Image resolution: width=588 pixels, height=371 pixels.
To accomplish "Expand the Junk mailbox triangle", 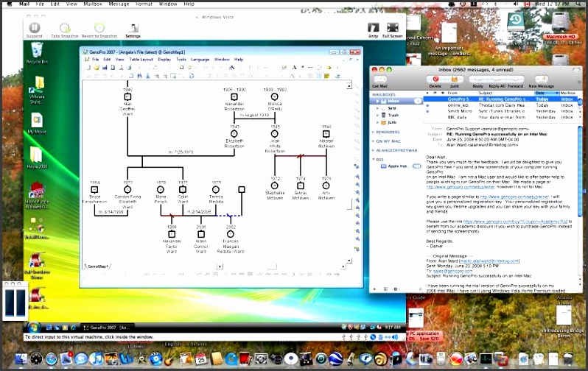I will click(377, 122).
